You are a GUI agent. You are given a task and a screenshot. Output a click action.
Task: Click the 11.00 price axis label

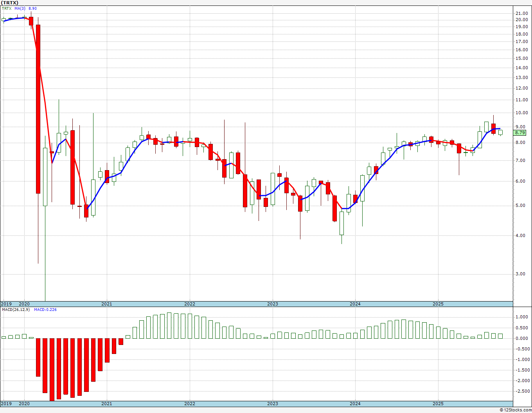coord(522,100)
